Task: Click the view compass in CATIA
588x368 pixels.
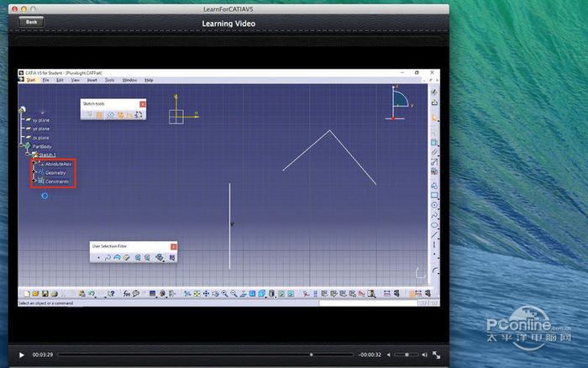Action: [x=399, y=103]
